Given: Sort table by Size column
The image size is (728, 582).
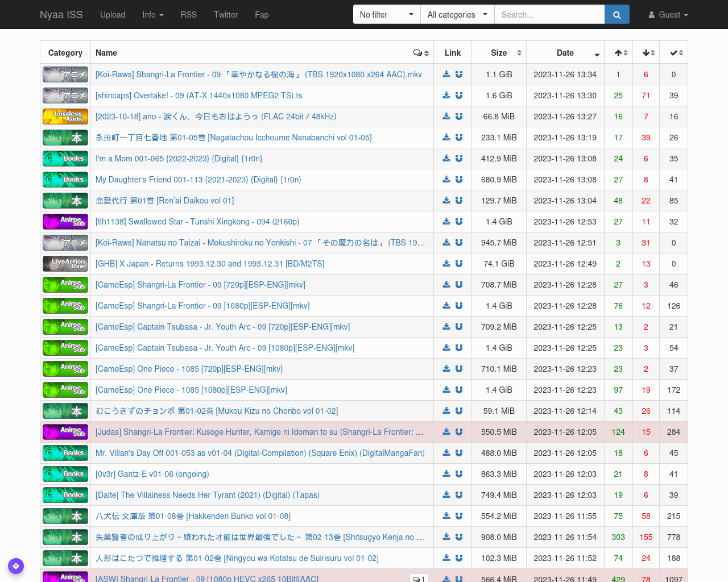Looking at the screenshot, I should 499,53.
